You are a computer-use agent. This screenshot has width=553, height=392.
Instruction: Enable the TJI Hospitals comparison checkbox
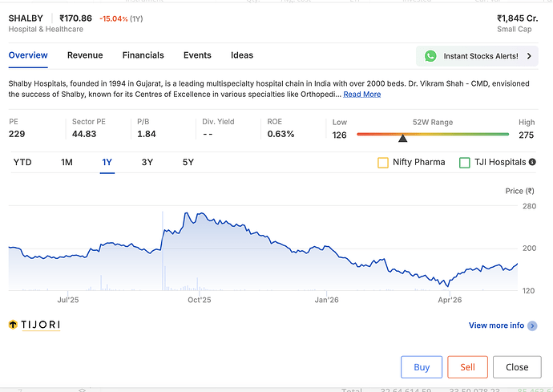click(x=465, y=163)
